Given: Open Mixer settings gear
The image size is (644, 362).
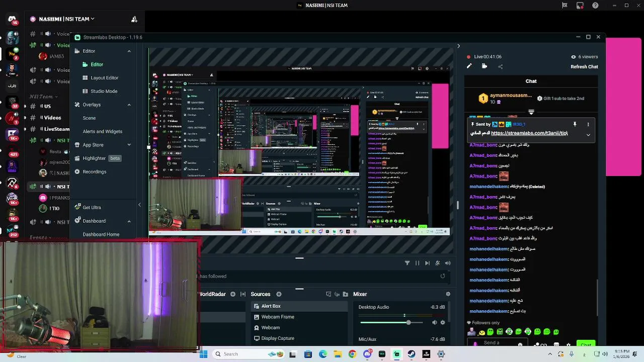Looking at the screenshot, I should [448, 294].
